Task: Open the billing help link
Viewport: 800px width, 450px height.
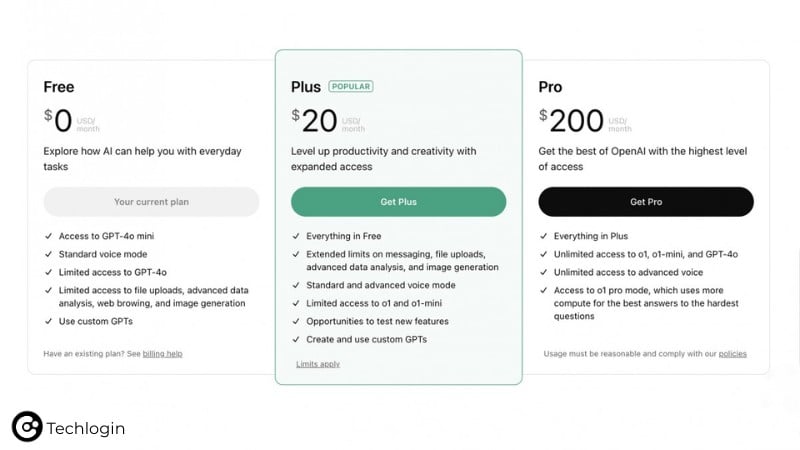Action: tap(162, 354)
